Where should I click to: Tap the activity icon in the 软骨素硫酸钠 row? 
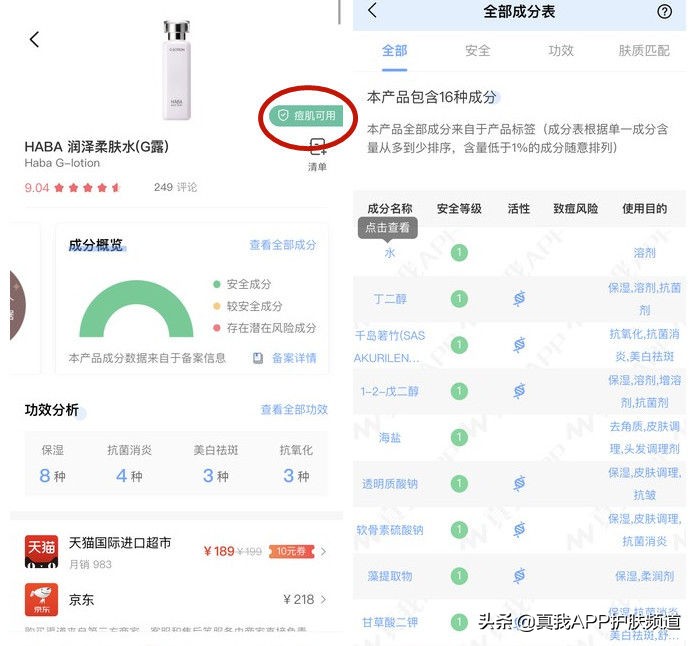[519, 529]
